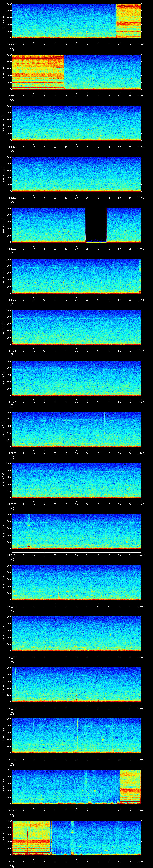153x868 pixels.
Task: Click the 11:25:00 start time label
Action: (12, 606)
